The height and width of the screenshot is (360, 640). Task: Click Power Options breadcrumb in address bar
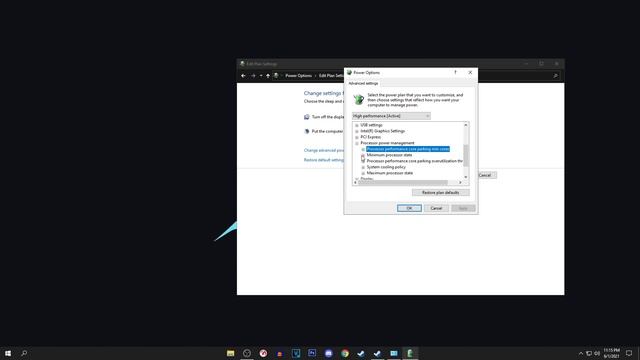[298, 76]
